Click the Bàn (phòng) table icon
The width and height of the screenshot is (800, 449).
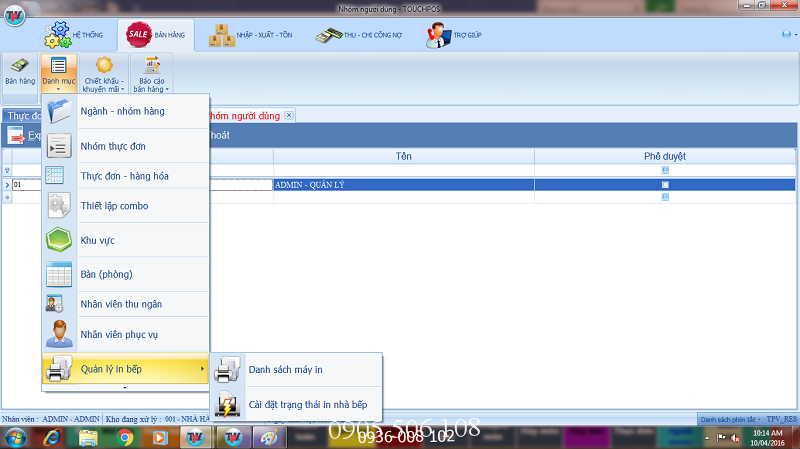tap(59, 274)
